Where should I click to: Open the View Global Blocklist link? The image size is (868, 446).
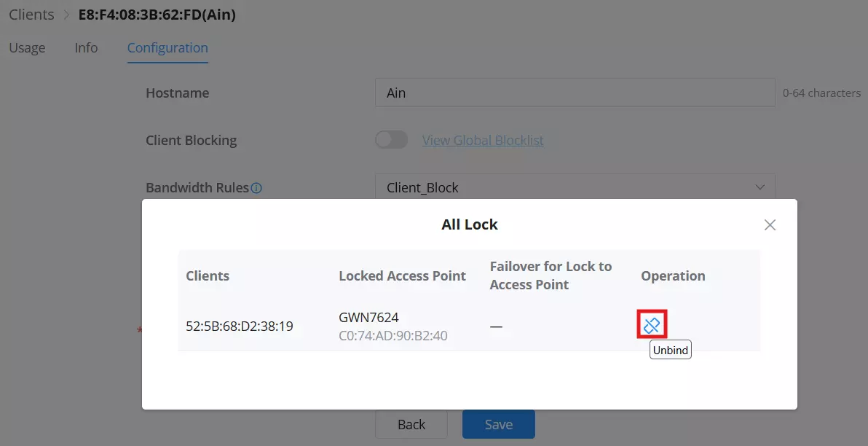[483, 140]
